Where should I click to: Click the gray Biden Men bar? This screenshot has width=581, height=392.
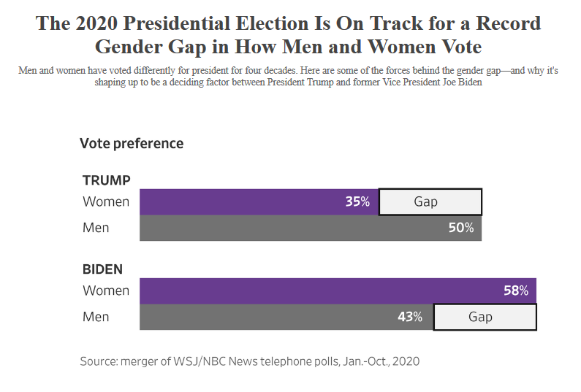[263, 317]
